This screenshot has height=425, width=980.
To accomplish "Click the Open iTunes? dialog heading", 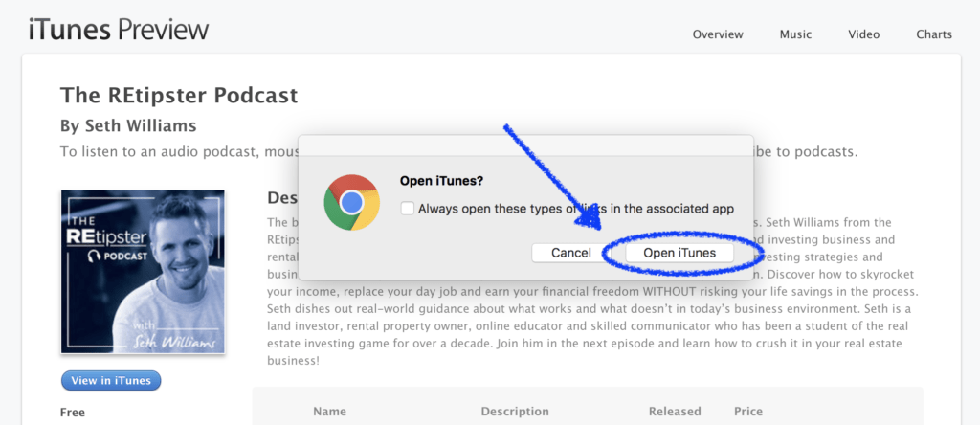I will [441, 181].
